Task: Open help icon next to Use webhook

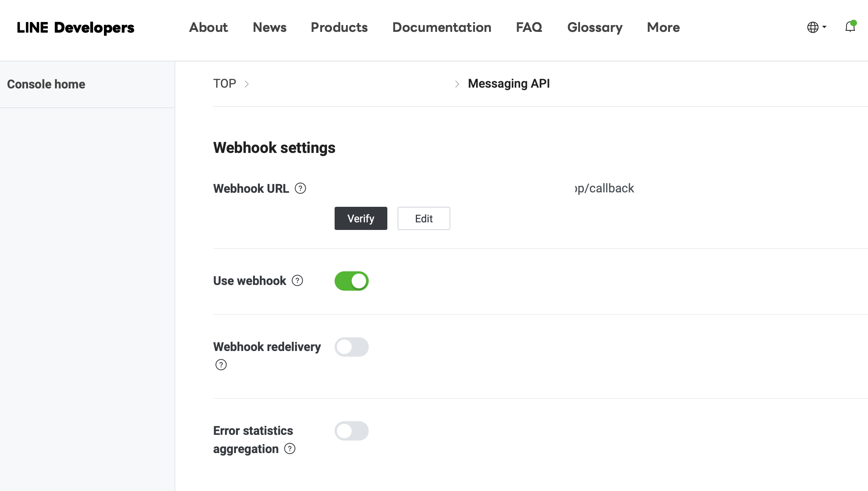Action: (297, 280)
